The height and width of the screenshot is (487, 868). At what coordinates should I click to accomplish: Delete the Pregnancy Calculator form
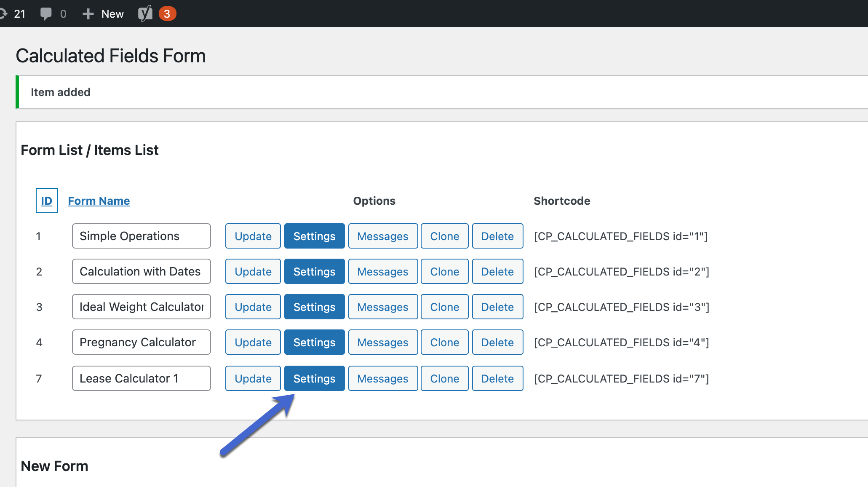coord(497,342)
